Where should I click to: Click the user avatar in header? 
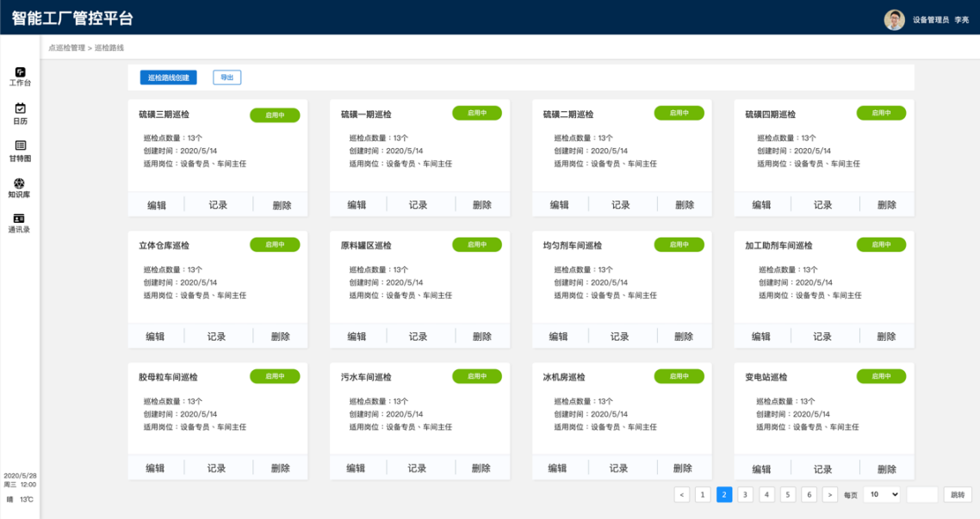click(894, 19)
